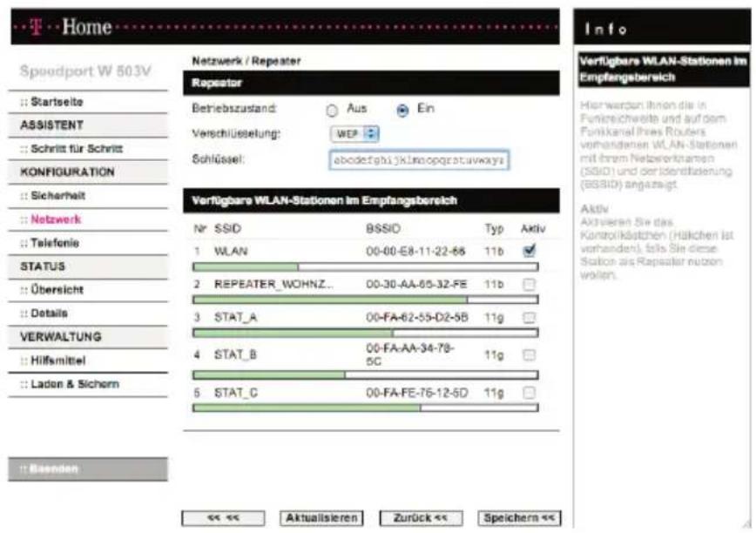This screenshot has width=756, height=533.
Task: Click signal strength bar of WLAN station
Action: pyautogui.click(x=366, y=266)
